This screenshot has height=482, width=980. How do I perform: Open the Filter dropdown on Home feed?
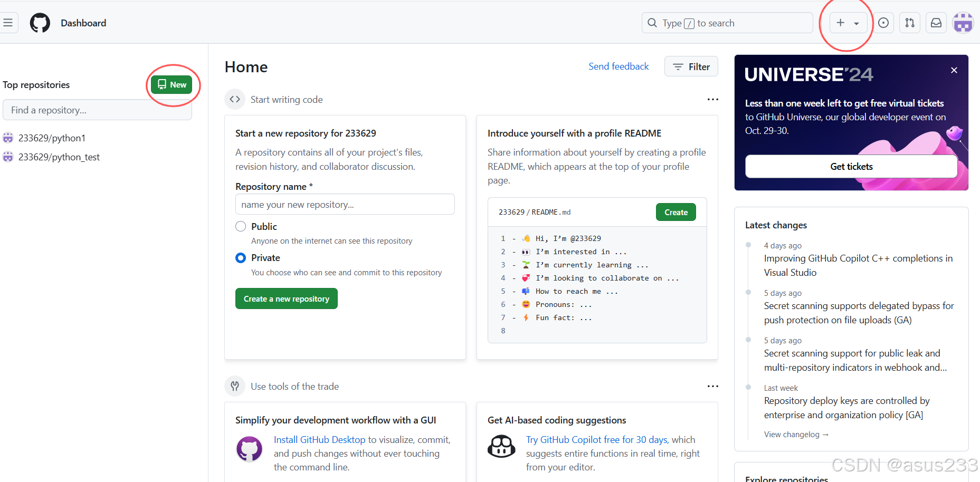click(x=691, y=66)
